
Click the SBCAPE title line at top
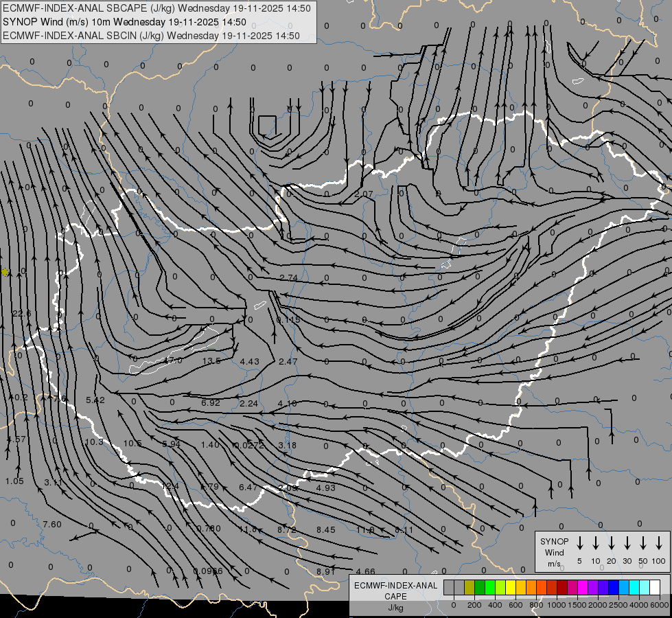coord(157,8)
